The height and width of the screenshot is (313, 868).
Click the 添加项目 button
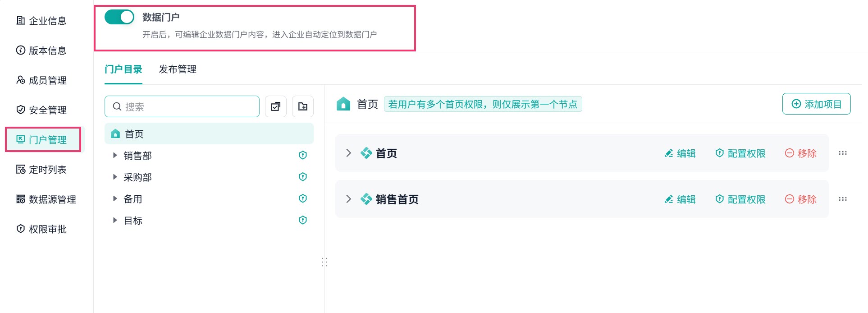click(817, 104)
